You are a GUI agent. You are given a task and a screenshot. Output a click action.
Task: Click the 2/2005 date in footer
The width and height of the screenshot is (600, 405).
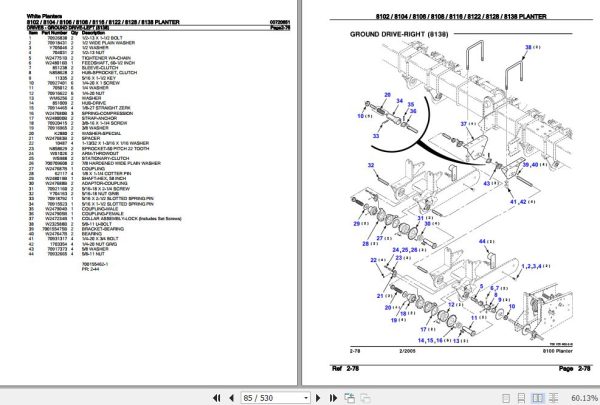pyautogui.click(x=407, y=351)
